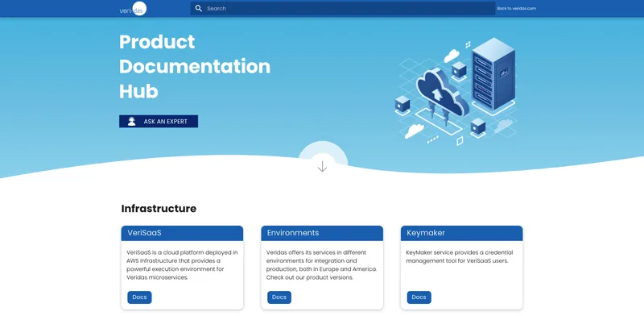Open Docs for Environments
This screenshot has height=316, width=644.
click(x=279, y=297)
